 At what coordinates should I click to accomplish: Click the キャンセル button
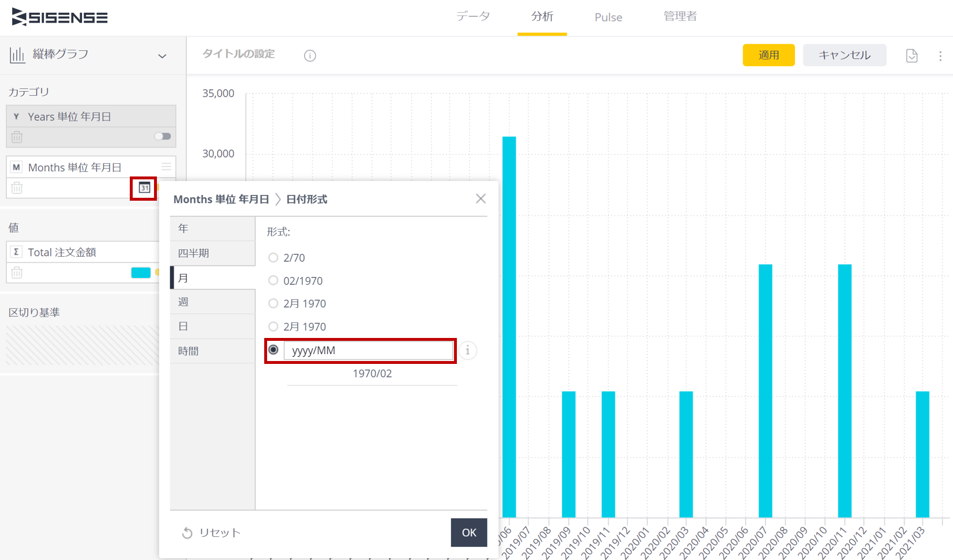coord(845,55)
